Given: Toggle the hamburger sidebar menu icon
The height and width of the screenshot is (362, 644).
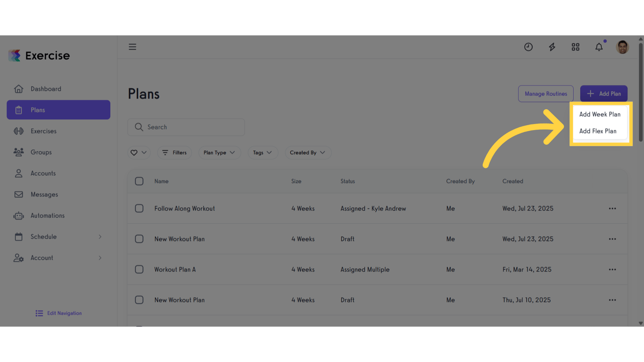Looking at the screenshot, I should [132, 47].
